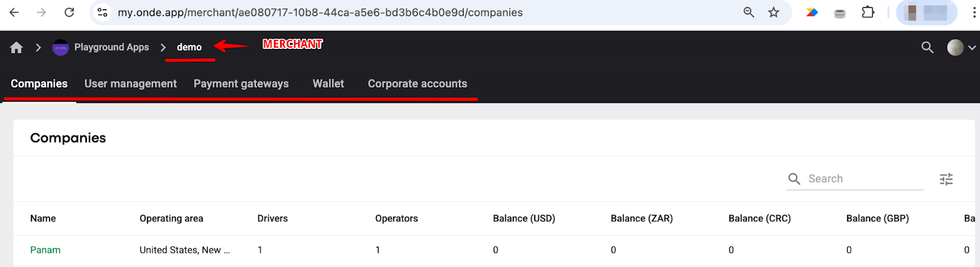The height and width of the screenshot is (267, 980).
Task: Open the Panam company link
Action: pyautogui.click(x=45, y=250)
